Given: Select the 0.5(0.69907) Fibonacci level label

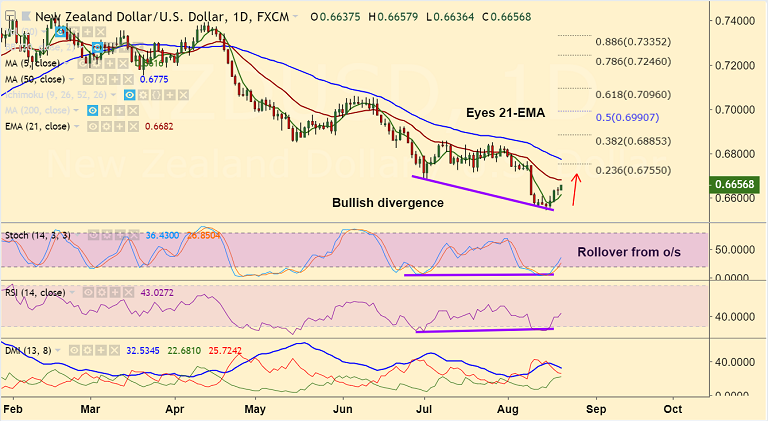Looking at the screenshot, I should (627, 117).
